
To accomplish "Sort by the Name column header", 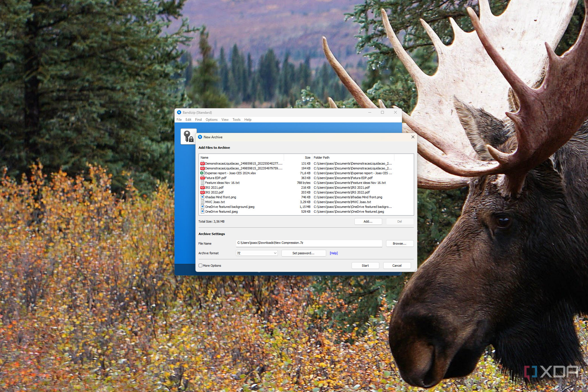I will tap(241, 158).
